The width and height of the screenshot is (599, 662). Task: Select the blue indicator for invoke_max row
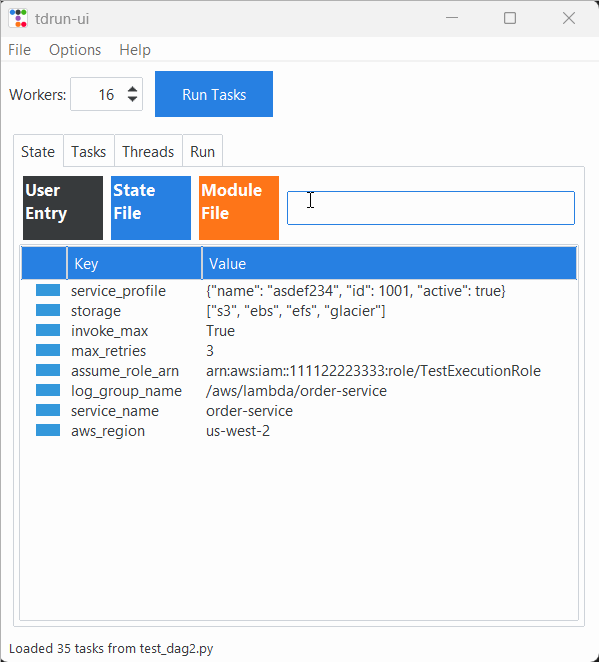(x=48, y=330)
